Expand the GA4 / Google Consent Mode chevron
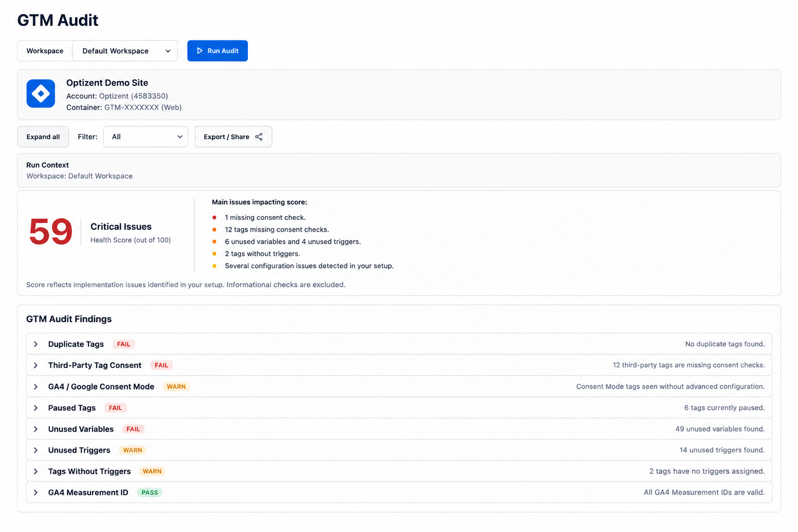798x532 pixels. coord(36,387)
